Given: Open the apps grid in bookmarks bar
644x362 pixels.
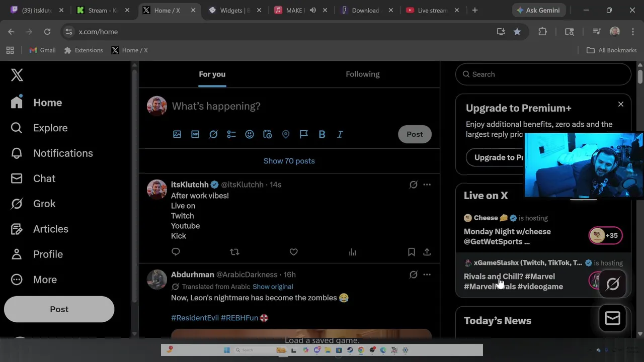Looking at the screenshot, I should coord(10,50).
